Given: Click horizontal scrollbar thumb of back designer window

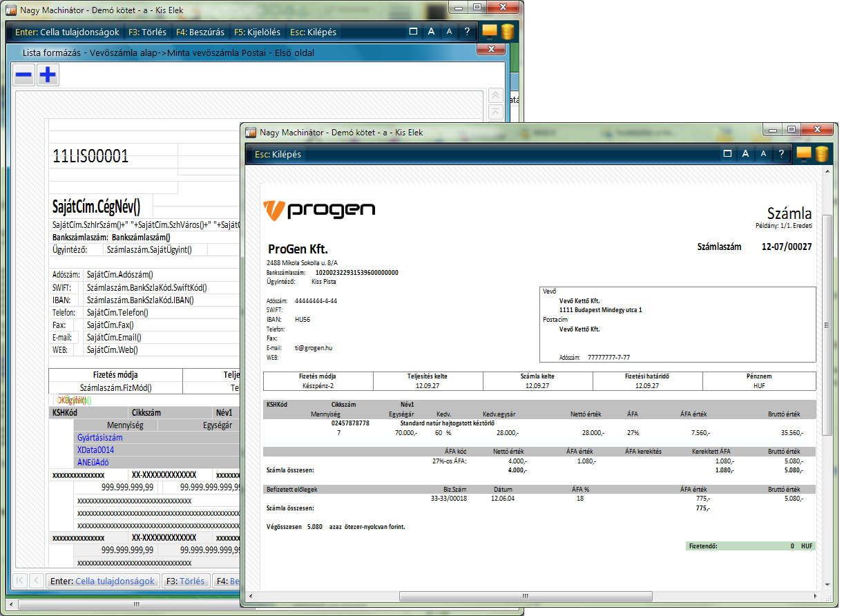Looking at the screenshot, I should 136,604.
